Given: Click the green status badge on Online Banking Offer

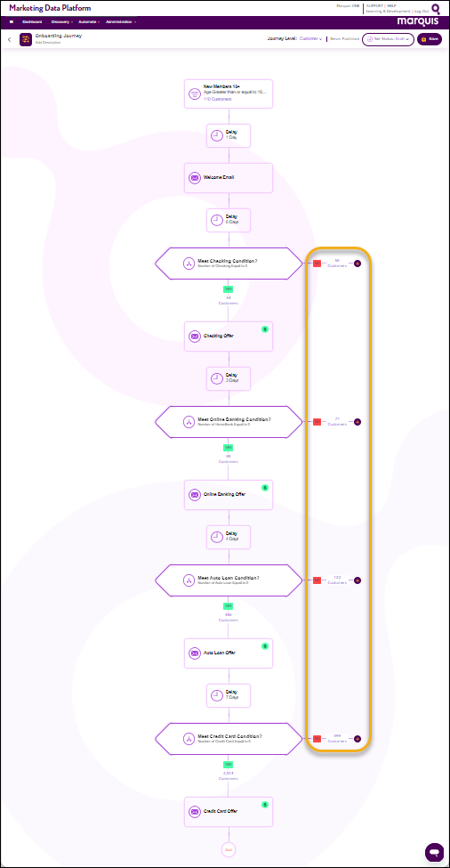Looking at the screenshot, I should point(265,488).
